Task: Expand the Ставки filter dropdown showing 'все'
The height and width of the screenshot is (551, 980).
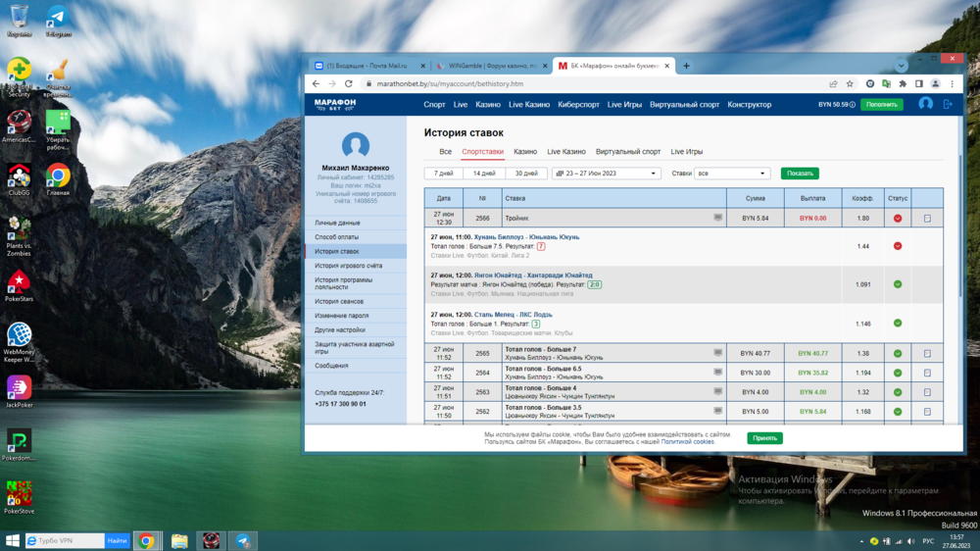Action: click(732, 174)
